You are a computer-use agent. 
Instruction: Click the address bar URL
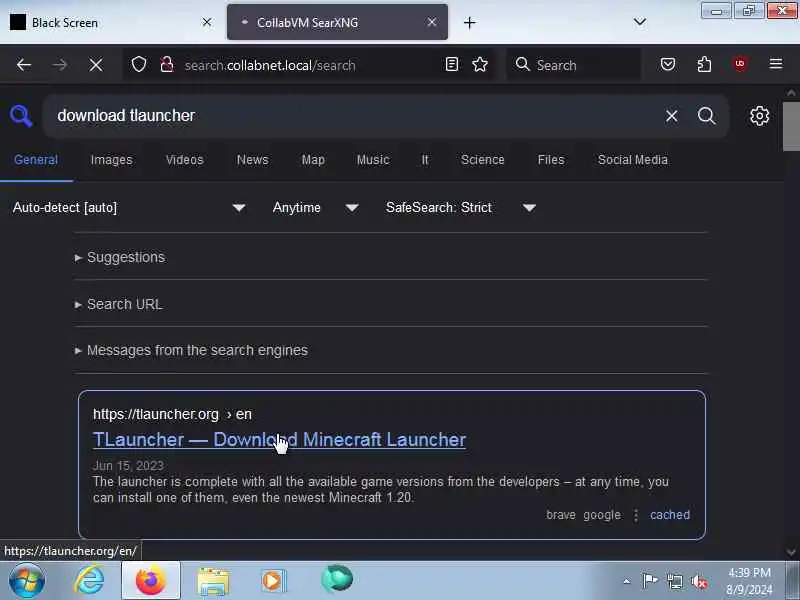pyautogui.click(x=270, y=65)
